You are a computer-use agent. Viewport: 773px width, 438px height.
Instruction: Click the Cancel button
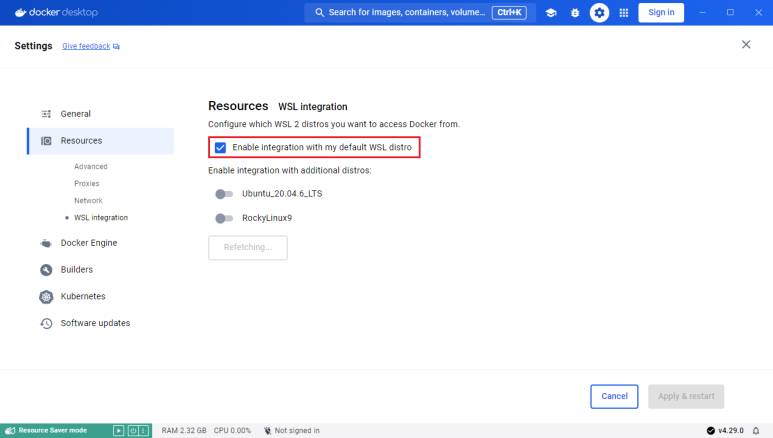tap(614, 397)
